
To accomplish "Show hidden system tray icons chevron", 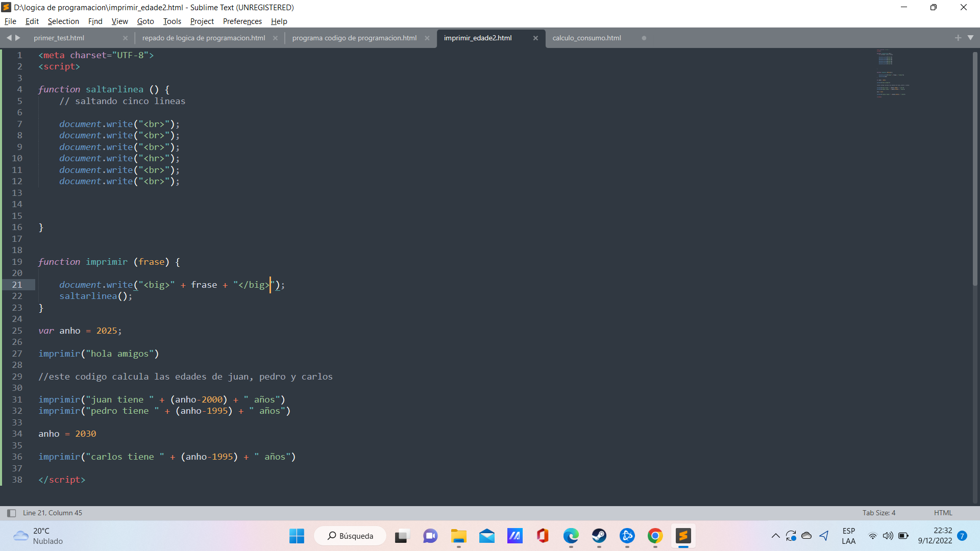I will pyautogui.click(x=775, y=536).
